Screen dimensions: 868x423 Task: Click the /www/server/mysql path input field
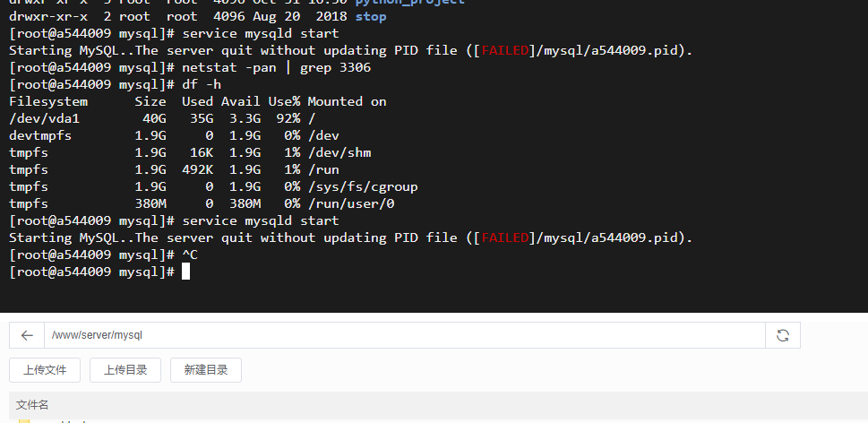coord(405,335)
